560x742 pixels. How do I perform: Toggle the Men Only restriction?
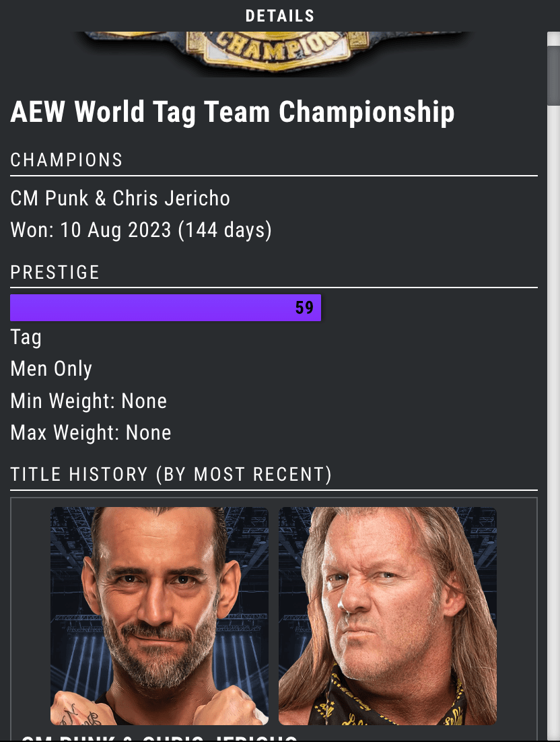click(x=50, y=368)
